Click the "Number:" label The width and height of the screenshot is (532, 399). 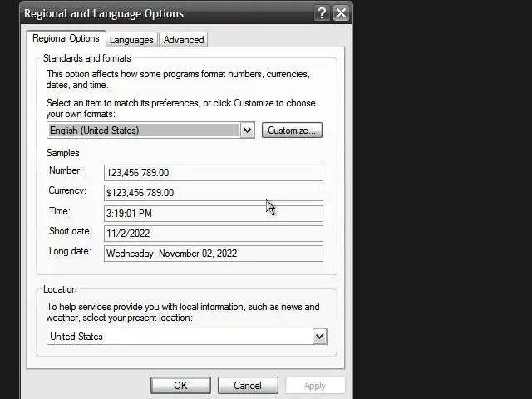[x=66, y=170]
